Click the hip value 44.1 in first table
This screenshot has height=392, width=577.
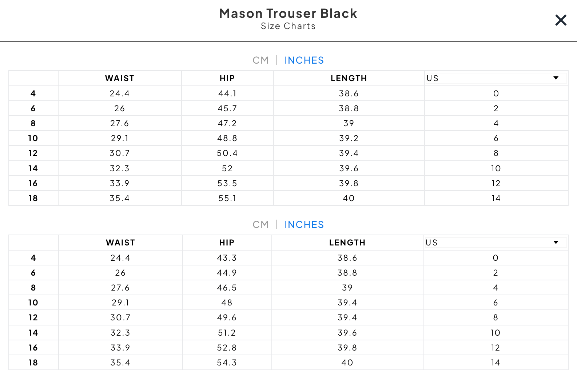pos(227,93)
